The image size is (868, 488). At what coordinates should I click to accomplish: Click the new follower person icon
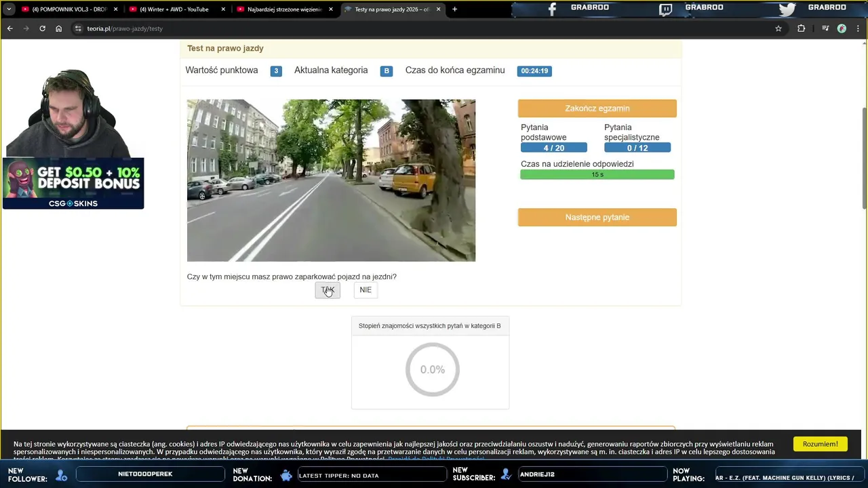pos(62,475)
